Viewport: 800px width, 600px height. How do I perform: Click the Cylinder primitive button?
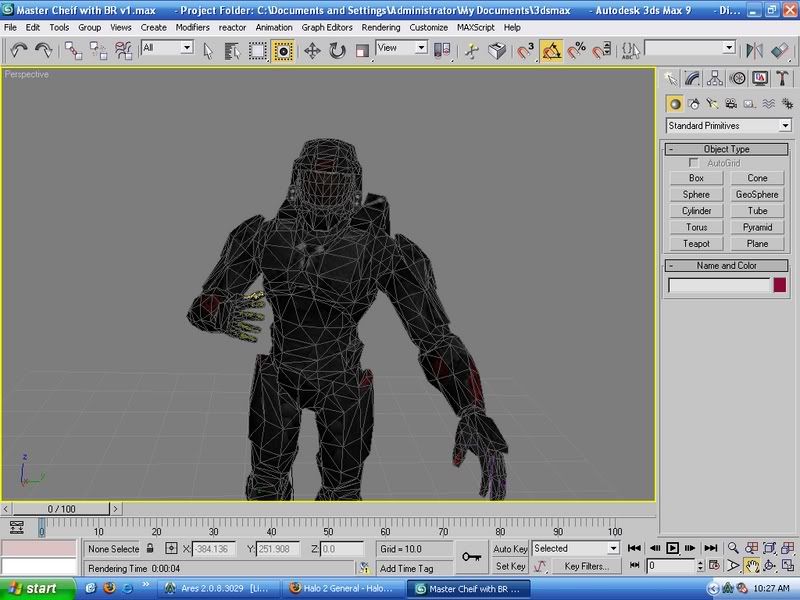[x=696, y=211]
